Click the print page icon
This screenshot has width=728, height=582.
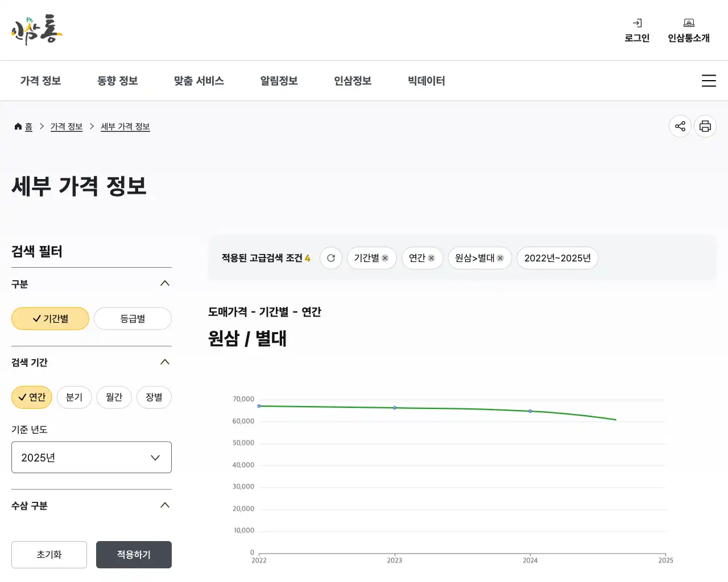point(705,126)
